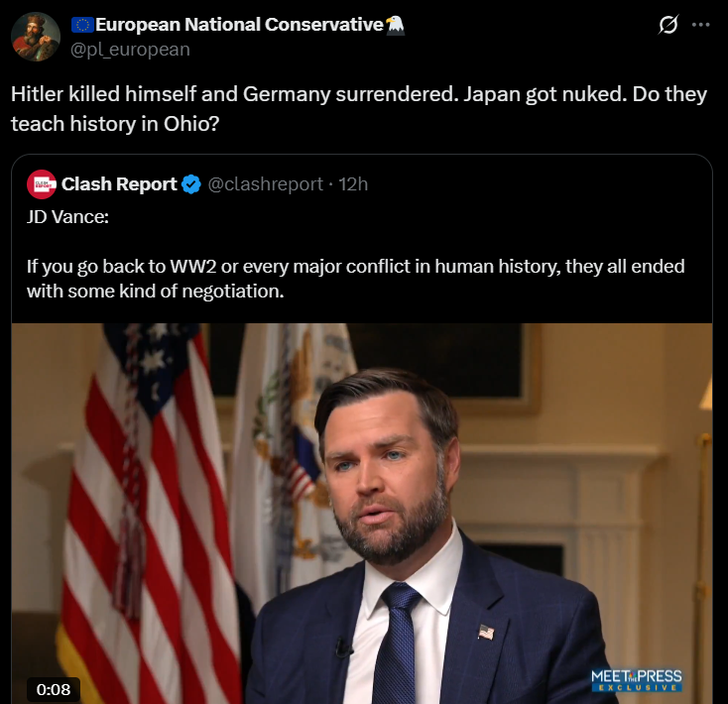The height and width of the screenshot is (704, 728).
Task: Click the EU flag emoji before the name
Action: (82, 25)
